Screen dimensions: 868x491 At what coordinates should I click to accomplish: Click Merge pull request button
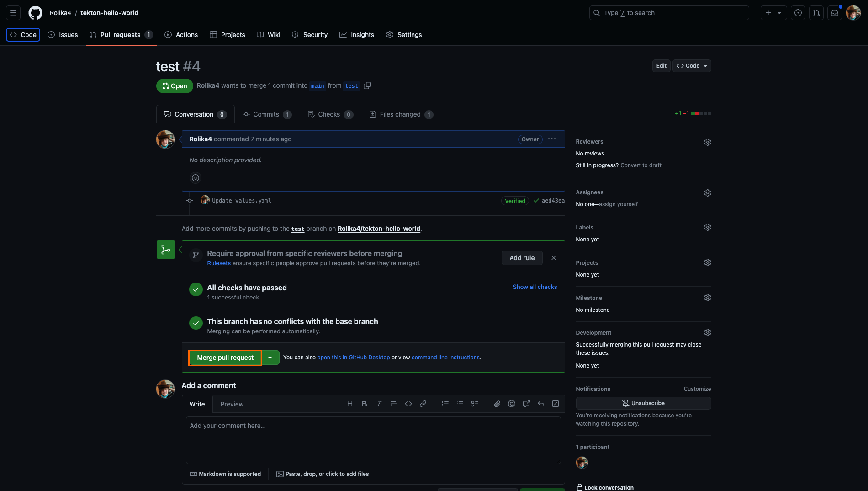225,358
